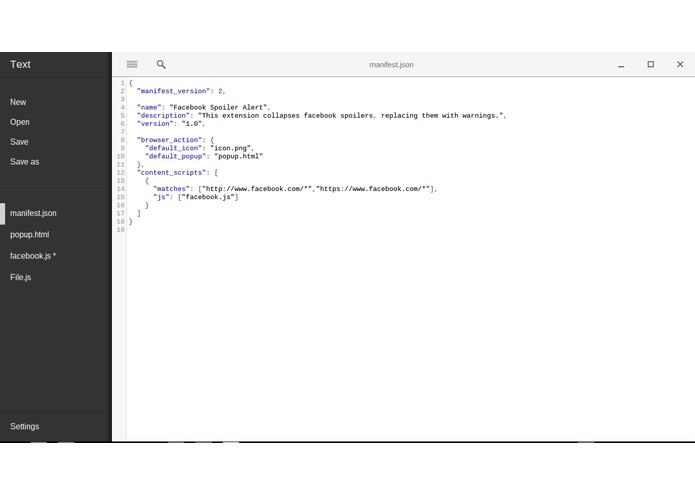695x494 pixels.
Task: Click line number 19 in gutter
Action: pyautogui.click(x=121, y=229)
